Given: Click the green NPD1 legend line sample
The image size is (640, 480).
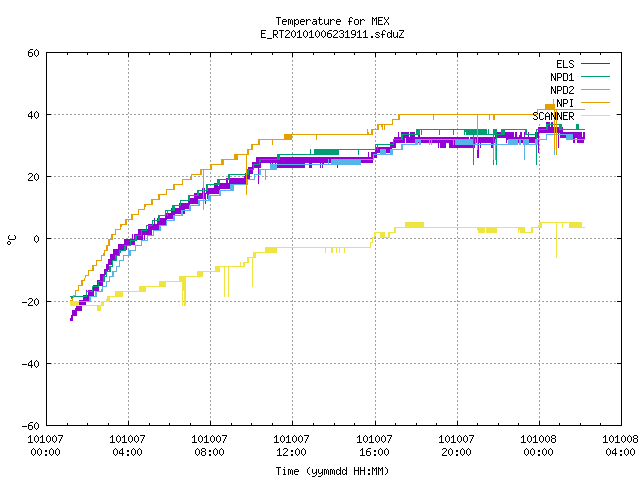Looking at the screenshot, I should 596,76.
